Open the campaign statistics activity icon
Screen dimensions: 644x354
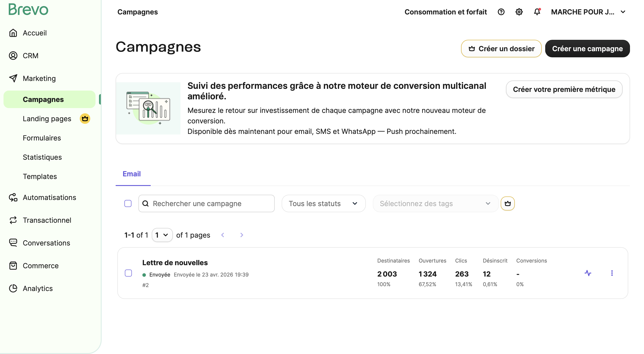pos(588,273)
